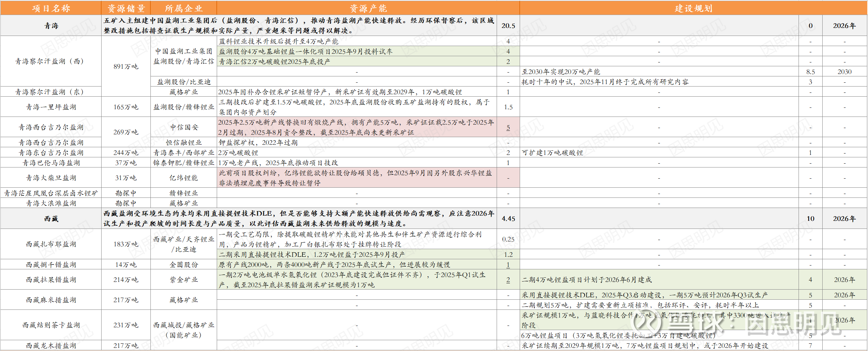Click the 西藏城投/藏格矿业 company cell
The image size is (868, 351).
click(x=184, y=330)
